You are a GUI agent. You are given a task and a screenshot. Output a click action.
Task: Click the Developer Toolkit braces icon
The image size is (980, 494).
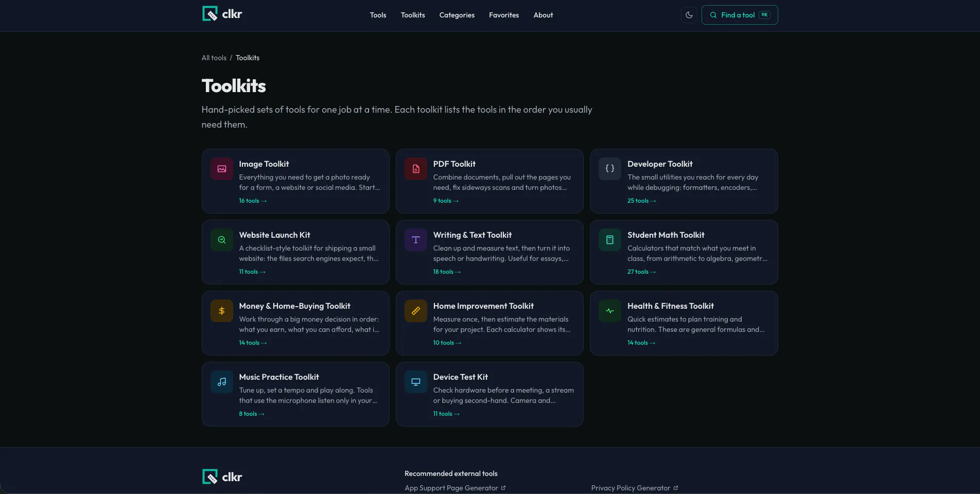tap(610, 169)
